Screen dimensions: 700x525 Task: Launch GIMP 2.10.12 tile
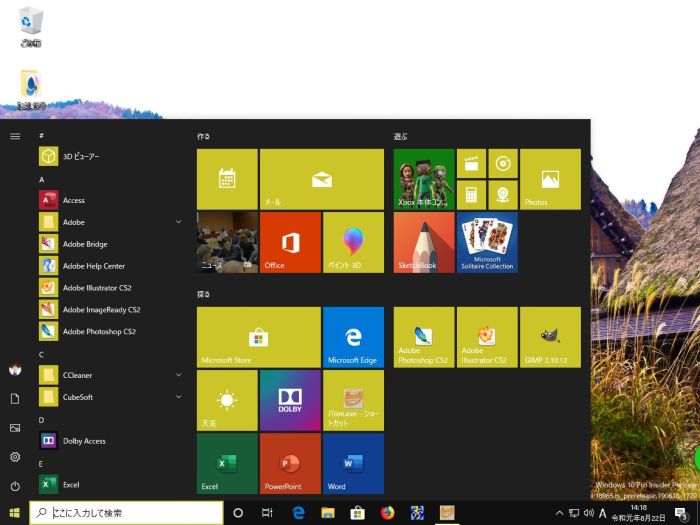tap(549, 337)
